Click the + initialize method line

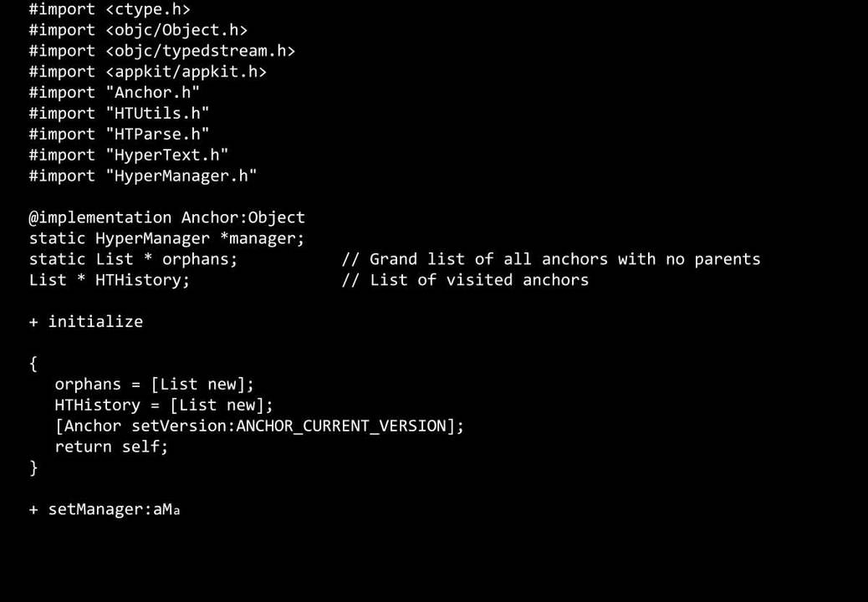click(x=86, y=322)
